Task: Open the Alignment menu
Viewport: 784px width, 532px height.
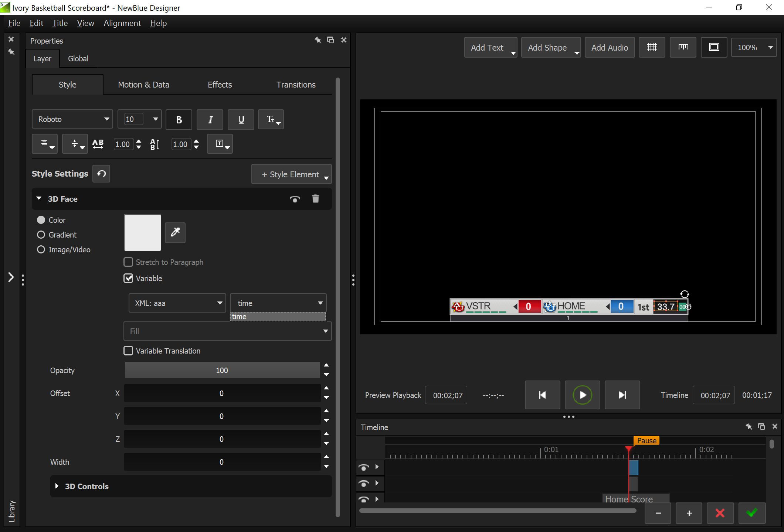Action: [122, 23]
